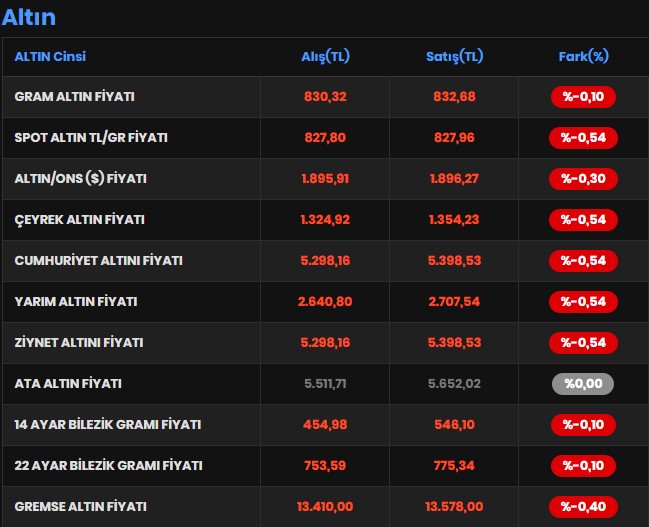Click the Satış(TL) column header
Viewport: 649px width, 527px height.
[x=454, y=57]
